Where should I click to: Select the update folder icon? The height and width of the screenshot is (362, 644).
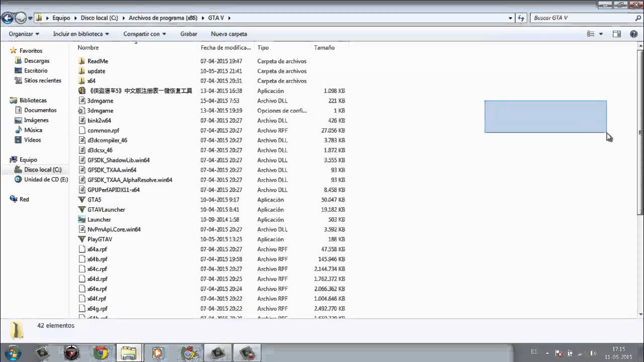point(82,71)
